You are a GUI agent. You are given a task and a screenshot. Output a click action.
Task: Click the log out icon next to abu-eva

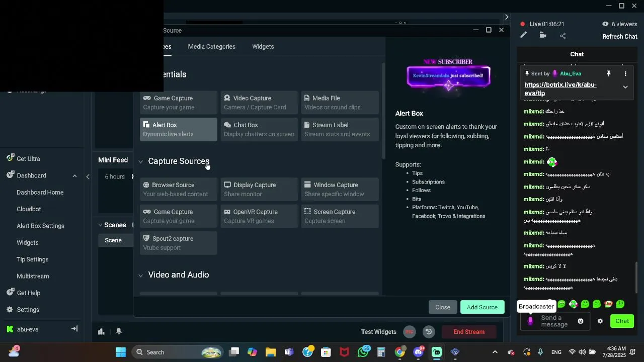[74, 329]
